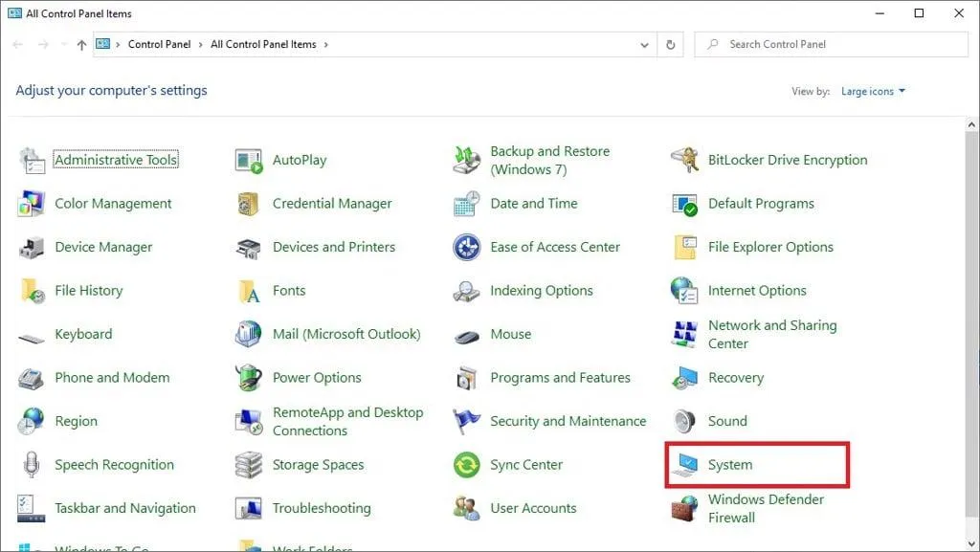
Task: Click the 'Adjust your computer's settings' link
Action: (111, 90)
